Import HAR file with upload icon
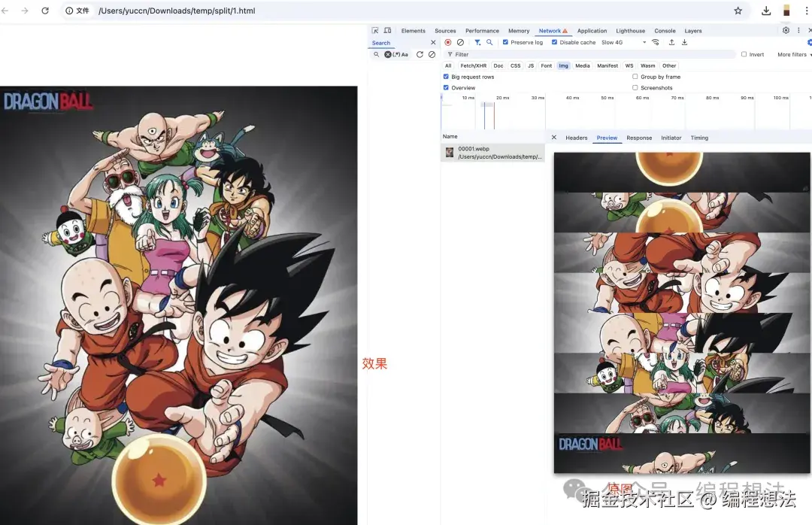Image resolution: width=812 pixels, height=525 pixels. point(671,43)
